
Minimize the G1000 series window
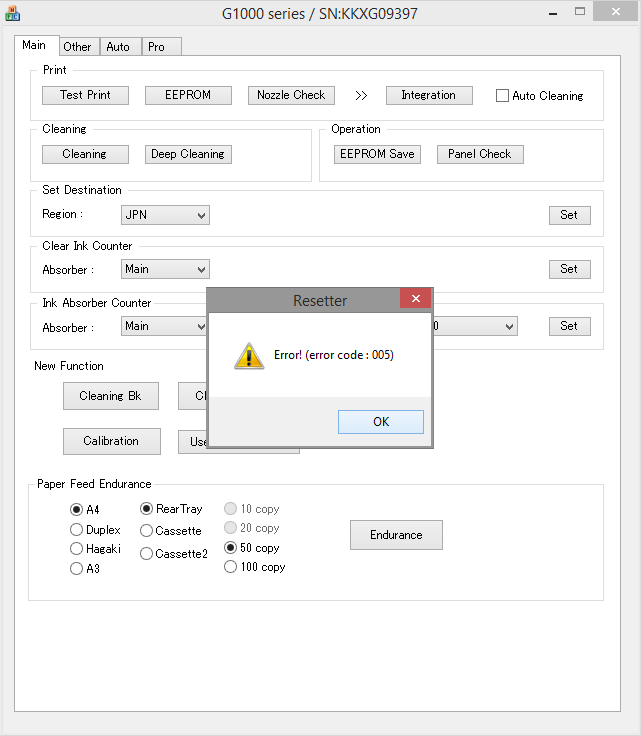553,13
